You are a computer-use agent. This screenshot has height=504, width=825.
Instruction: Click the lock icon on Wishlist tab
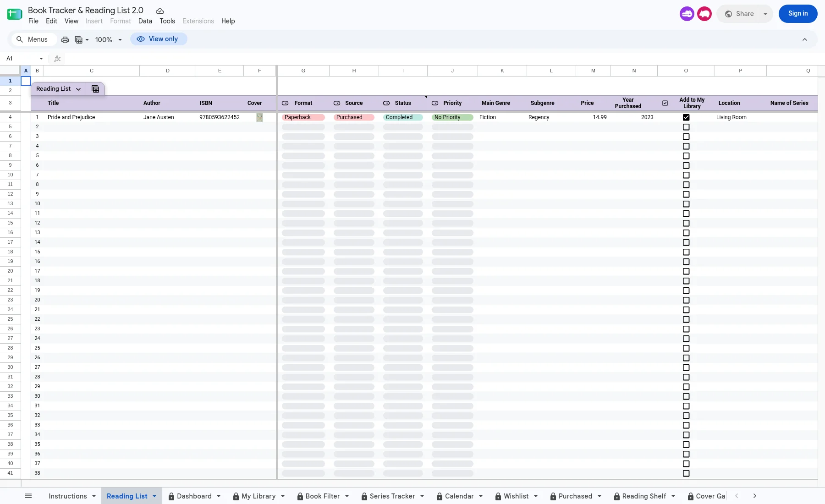498,496
